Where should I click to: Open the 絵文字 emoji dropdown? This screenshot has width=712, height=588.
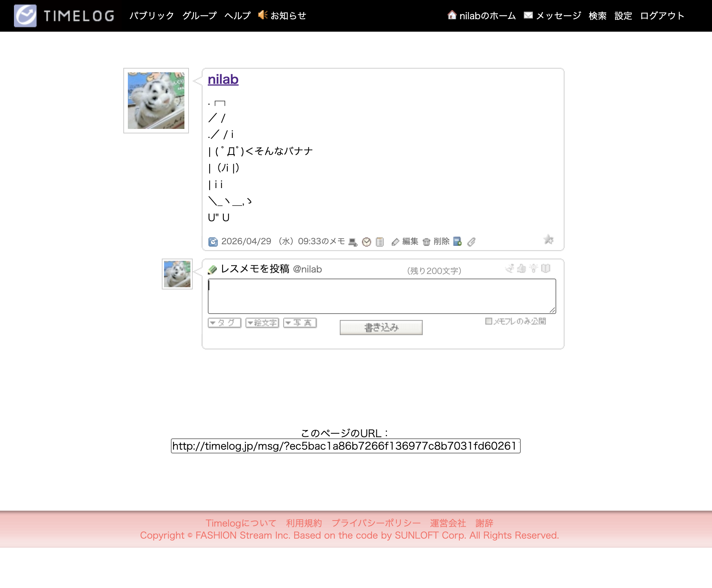[x=262, y=323]
